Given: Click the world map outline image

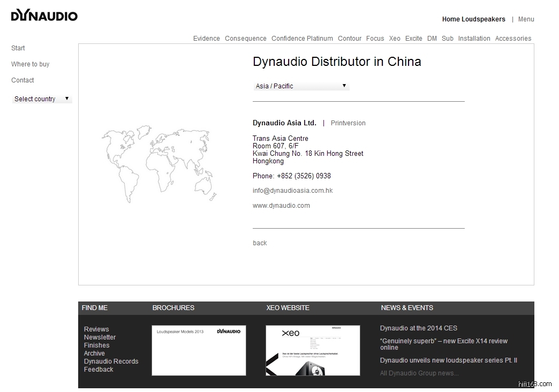Looking at the screenshot, I should click(159, 164).
